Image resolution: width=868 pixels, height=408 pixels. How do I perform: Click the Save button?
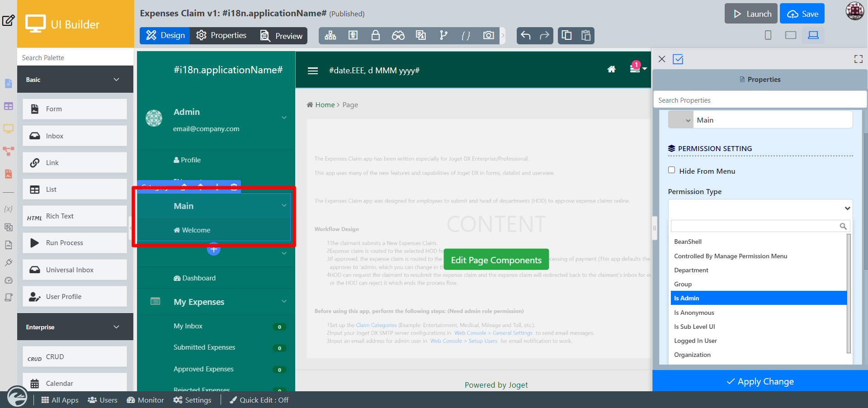[x=802, y=14]
